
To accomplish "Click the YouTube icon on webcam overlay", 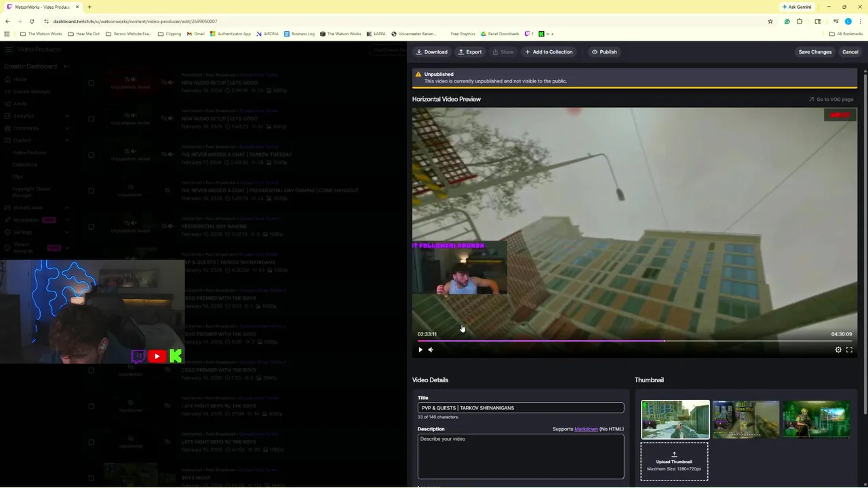I will coord(157,356).
